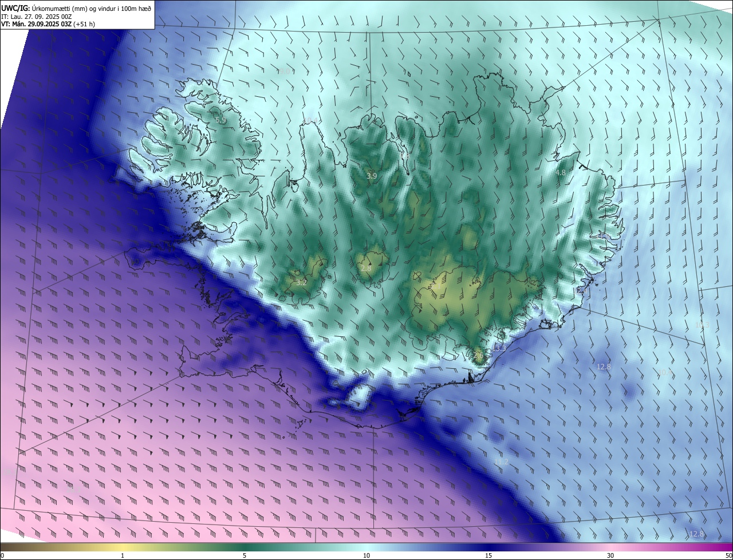
Task: Click the colour scale tick label 1
Action: (123, 555)
